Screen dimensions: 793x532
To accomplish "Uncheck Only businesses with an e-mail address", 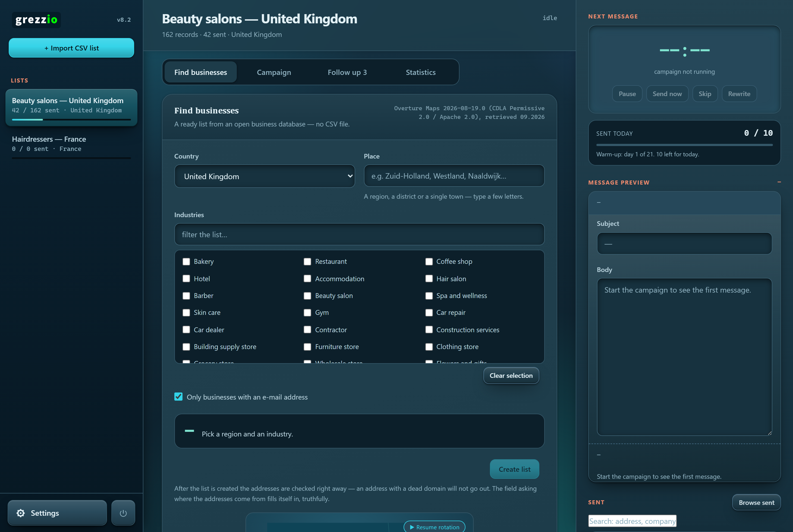I will point(178,397).
